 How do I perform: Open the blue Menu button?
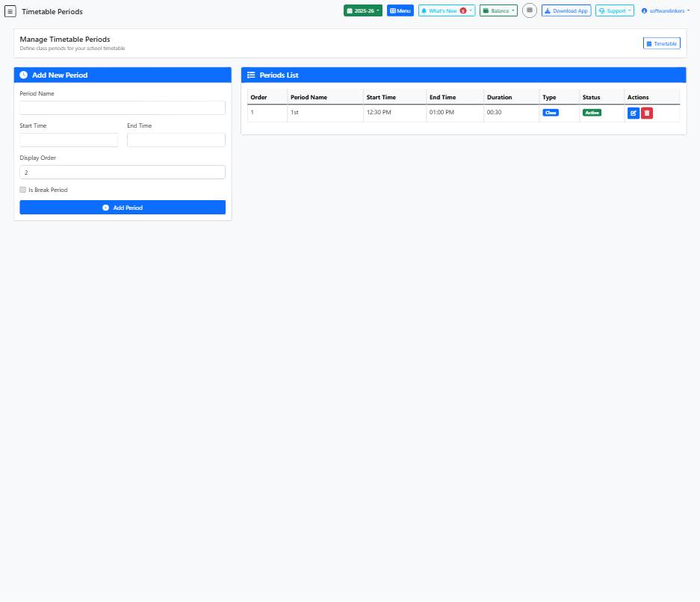(x=400, y=11)
